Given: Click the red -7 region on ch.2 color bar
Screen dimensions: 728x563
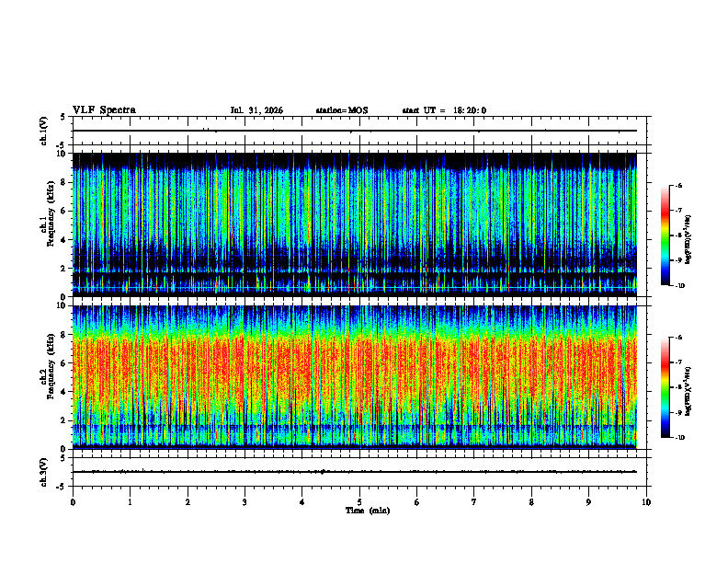Looking at the screenshot, I should [x=665, y=362].
